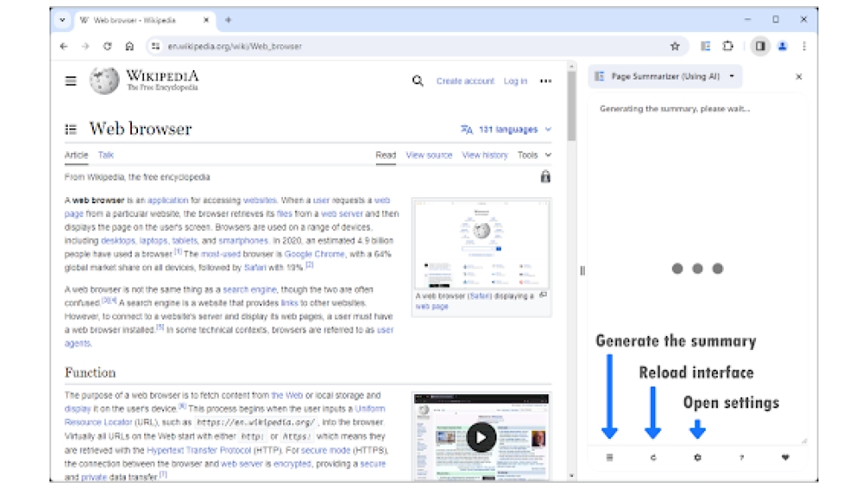Play the video thumbnail in Function section
868x489 pixels.
[481, 438]
